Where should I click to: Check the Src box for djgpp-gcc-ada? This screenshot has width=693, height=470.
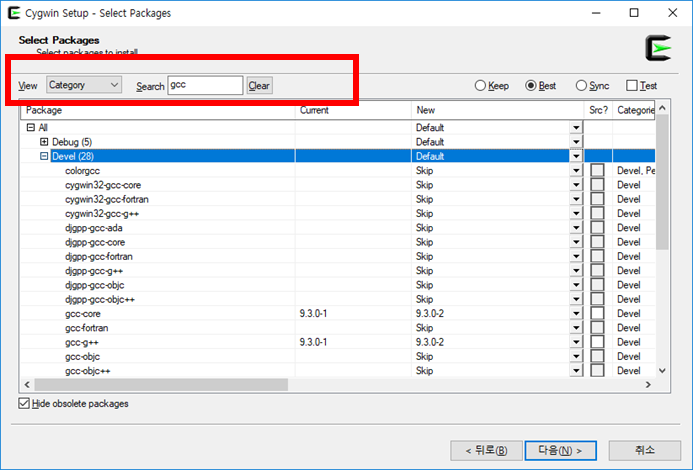coord(597,228)
